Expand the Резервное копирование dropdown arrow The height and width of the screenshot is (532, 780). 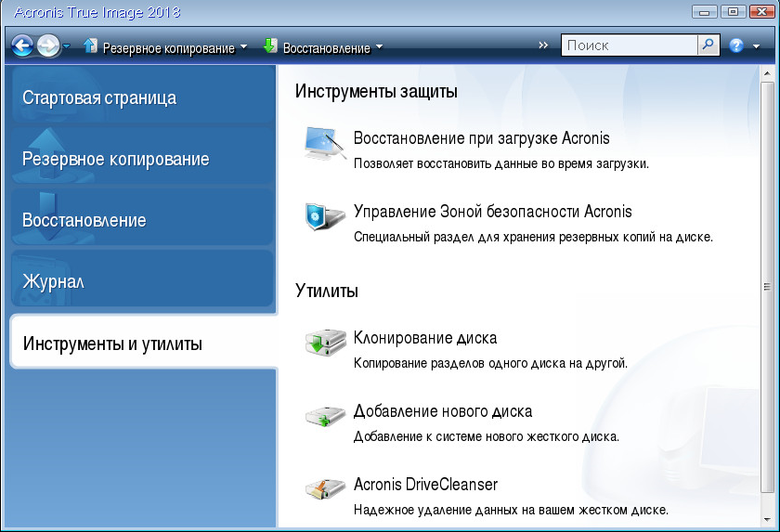click(x=243, y=47)
